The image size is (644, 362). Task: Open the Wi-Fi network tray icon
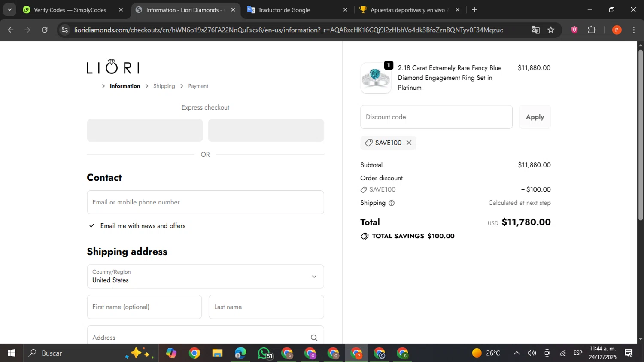[563, 353]
